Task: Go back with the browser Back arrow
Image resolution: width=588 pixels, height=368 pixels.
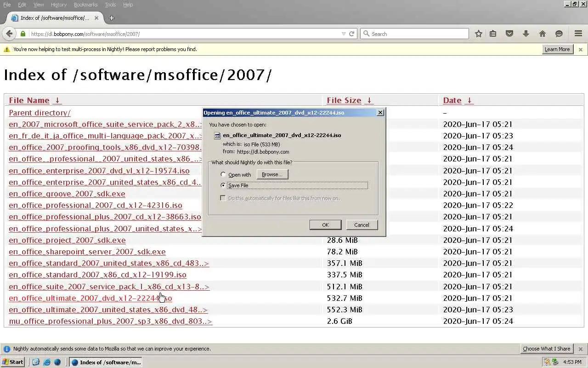Action: [x=9, y=34]
